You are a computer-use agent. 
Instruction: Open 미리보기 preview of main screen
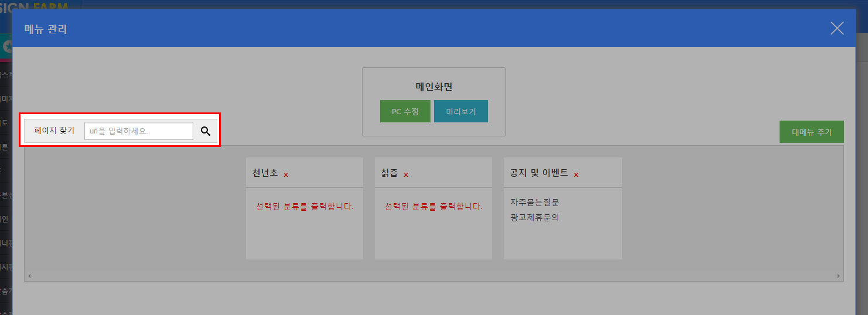coord(461,111)
